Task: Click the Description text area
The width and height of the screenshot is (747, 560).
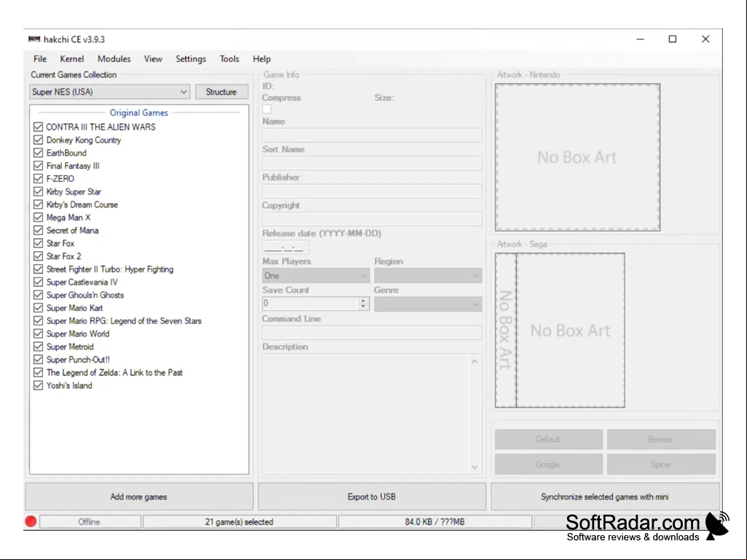Action: (x=367, y=414)
